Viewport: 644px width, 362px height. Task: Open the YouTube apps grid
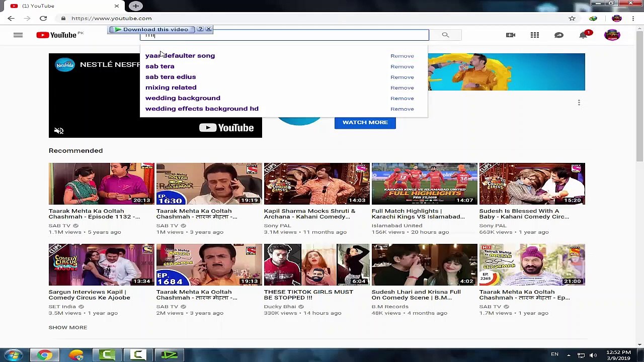point(535,35)
